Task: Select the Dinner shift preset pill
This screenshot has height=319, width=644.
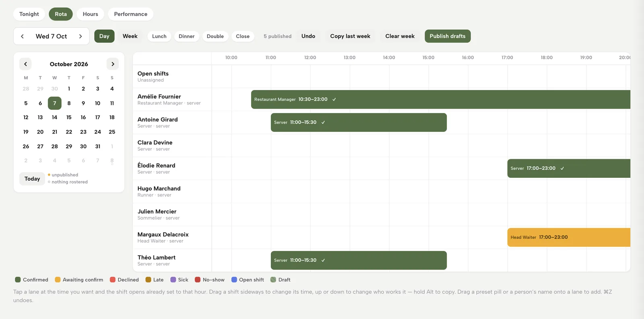Action: click(187, 36)
